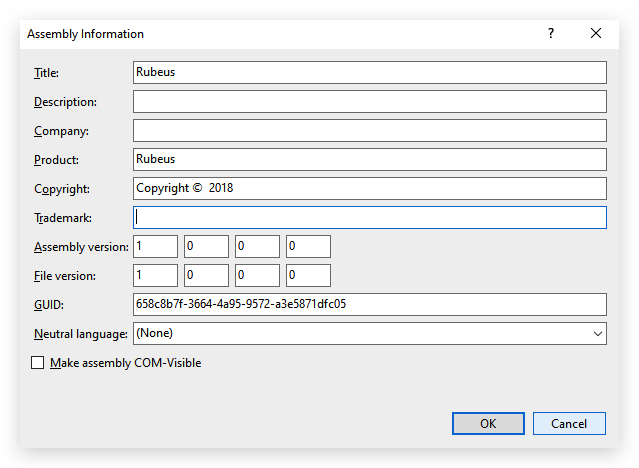Close the Assembly Information dialog

[x=596, y=33]
